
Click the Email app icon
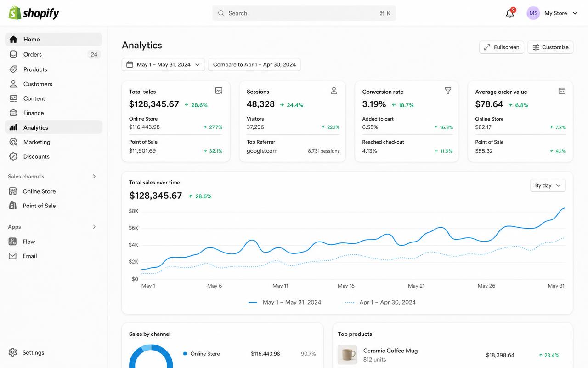pyautogui.click(x=13, y=256)
